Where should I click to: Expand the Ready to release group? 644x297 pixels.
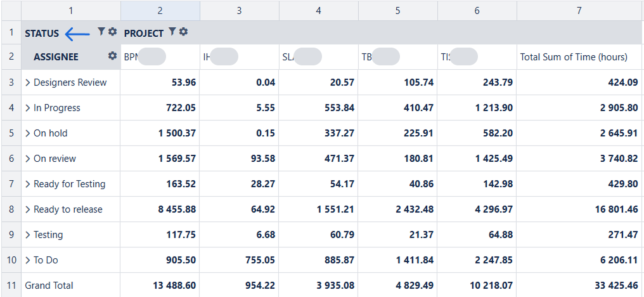coord(28,209)
